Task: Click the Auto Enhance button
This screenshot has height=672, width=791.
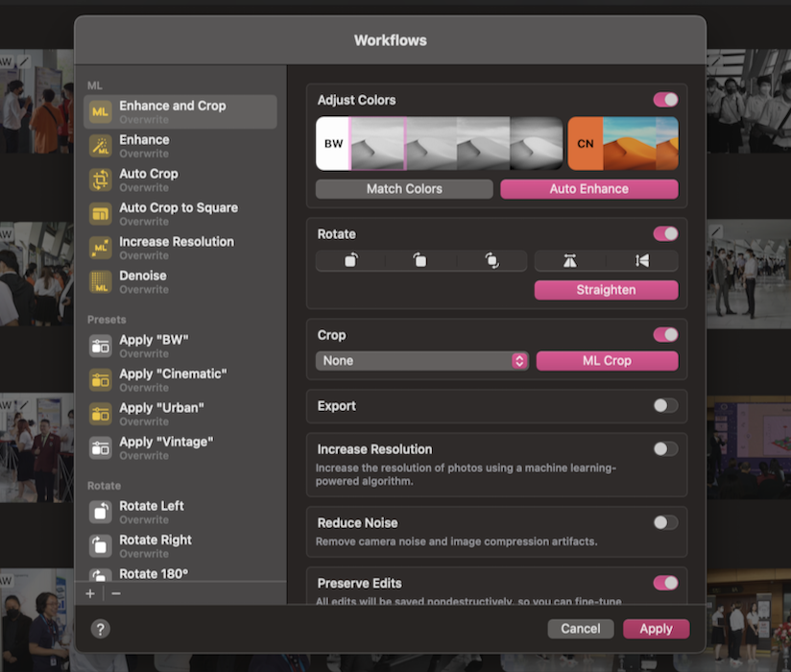Action: tap(589, 189)
